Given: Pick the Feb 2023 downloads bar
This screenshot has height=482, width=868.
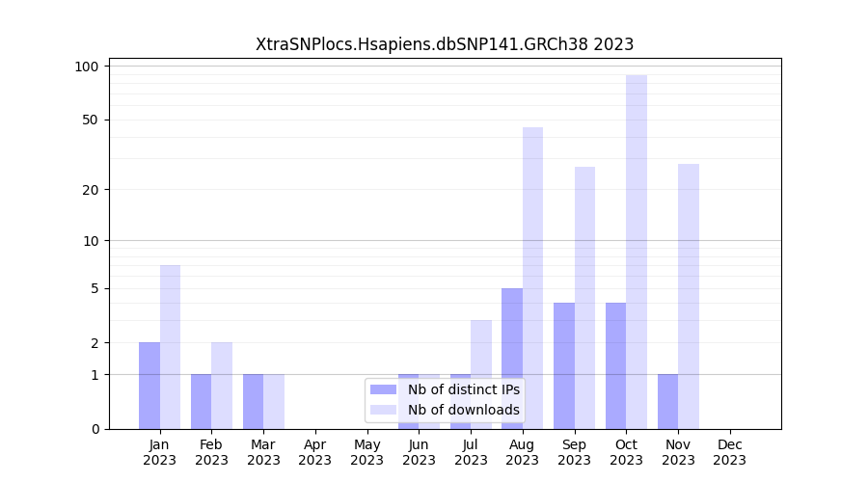Looking at the screenshot, I should tap(222, 386).
